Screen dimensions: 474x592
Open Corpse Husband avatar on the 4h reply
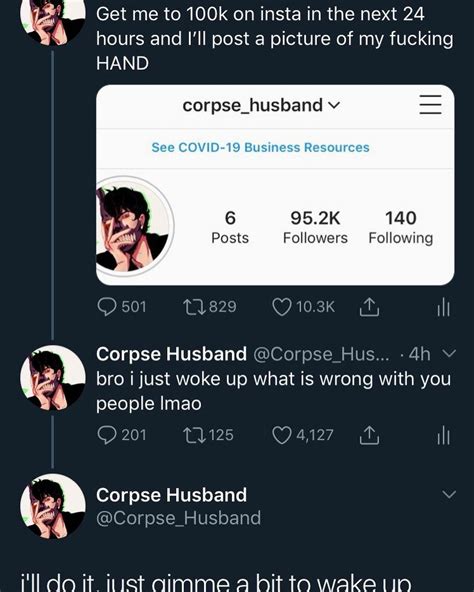coord(52,378)
